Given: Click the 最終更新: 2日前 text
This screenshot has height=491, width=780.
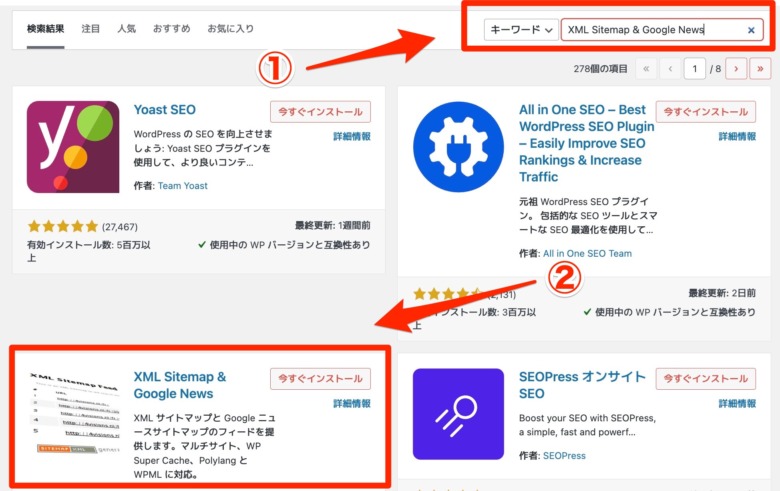Looking at the screenshot, I should [x=722, y=293].
